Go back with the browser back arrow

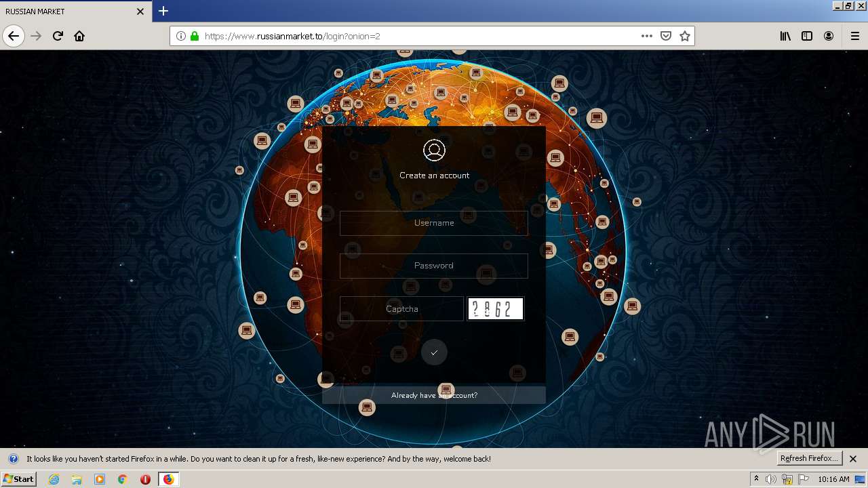pos(14,36)
